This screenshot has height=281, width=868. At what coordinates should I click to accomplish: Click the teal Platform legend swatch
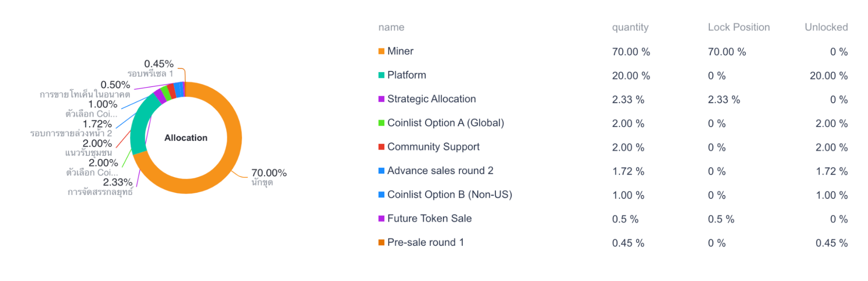click(x=381, y=75)
